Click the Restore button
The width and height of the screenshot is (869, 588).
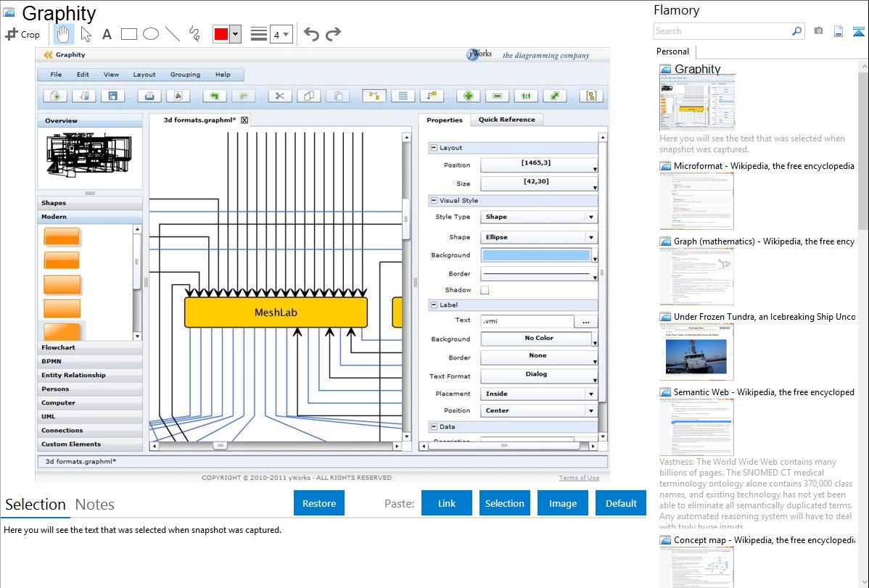[319, 503]
